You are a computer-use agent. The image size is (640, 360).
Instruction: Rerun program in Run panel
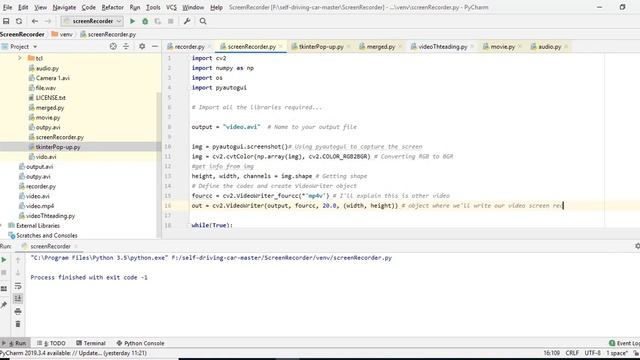[4, 260]
